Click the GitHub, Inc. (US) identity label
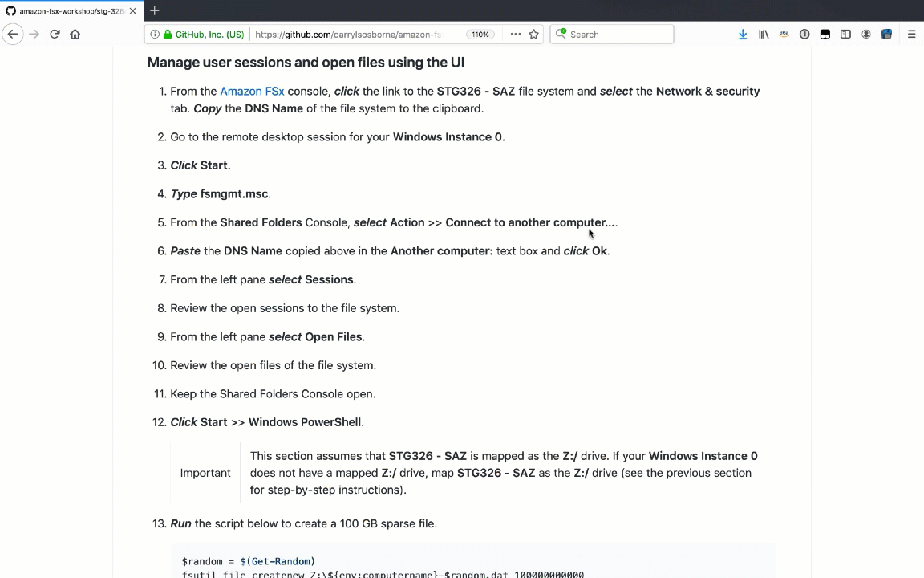 tap(209, 35)
